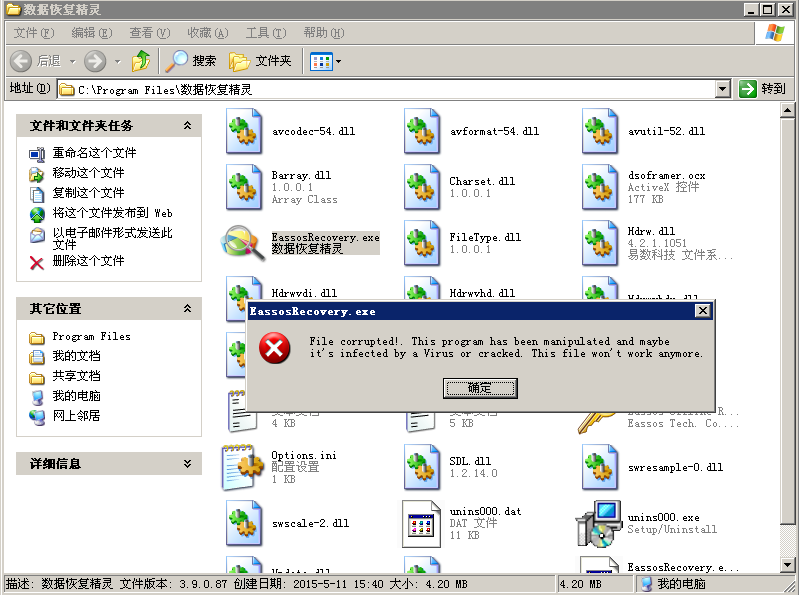The image size is (799, 595).
Task: Click the vertical scrollbar up arrow
Action: (x=787, y=110)
